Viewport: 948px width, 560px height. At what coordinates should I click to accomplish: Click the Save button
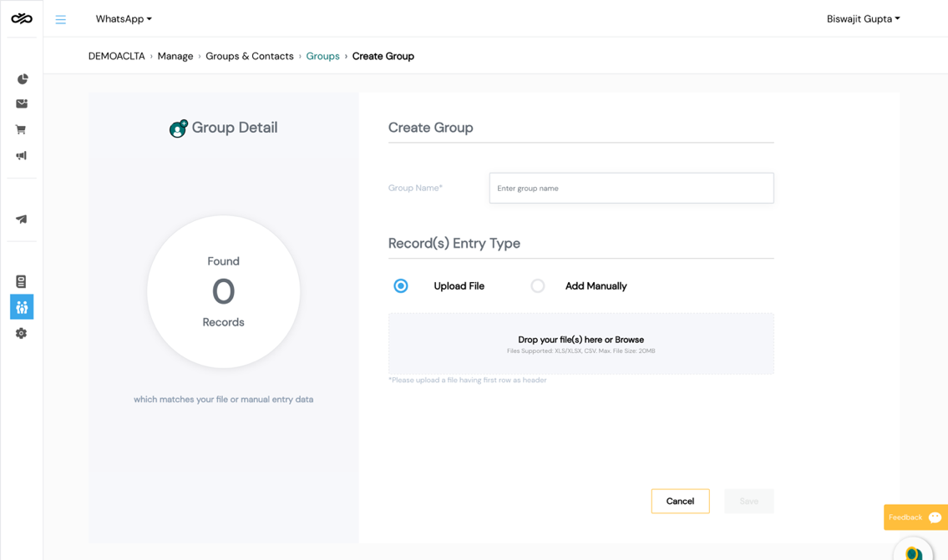[749, 502]
